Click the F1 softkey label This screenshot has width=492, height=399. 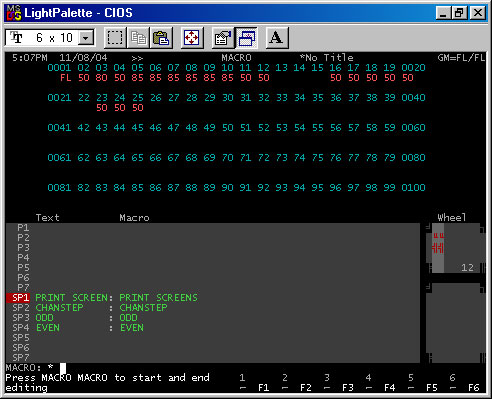(x=263, y=388)
